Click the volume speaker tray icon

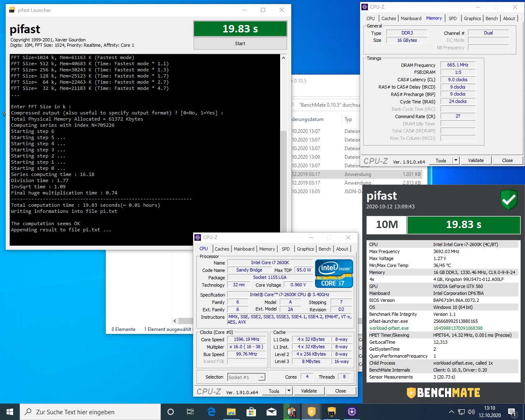pos(471,412)
